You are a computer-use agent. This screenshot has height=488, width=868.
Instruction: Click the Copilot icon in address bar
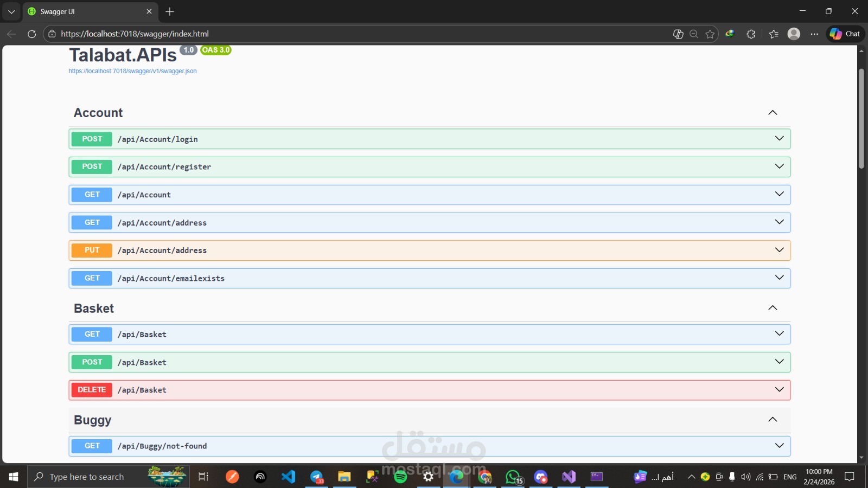click(678, 34)
